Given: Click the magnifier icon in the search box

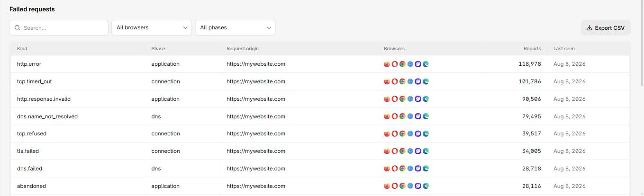Looking at the screenshot, I should coord(18,28).
